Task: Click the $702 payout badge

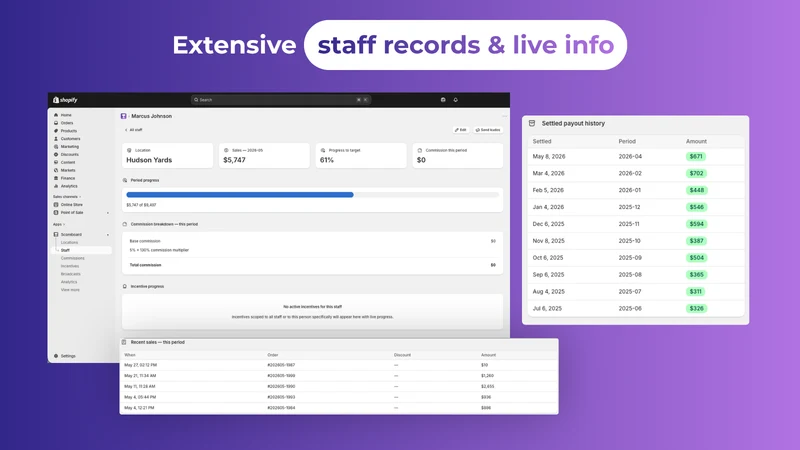Action: 696,173
